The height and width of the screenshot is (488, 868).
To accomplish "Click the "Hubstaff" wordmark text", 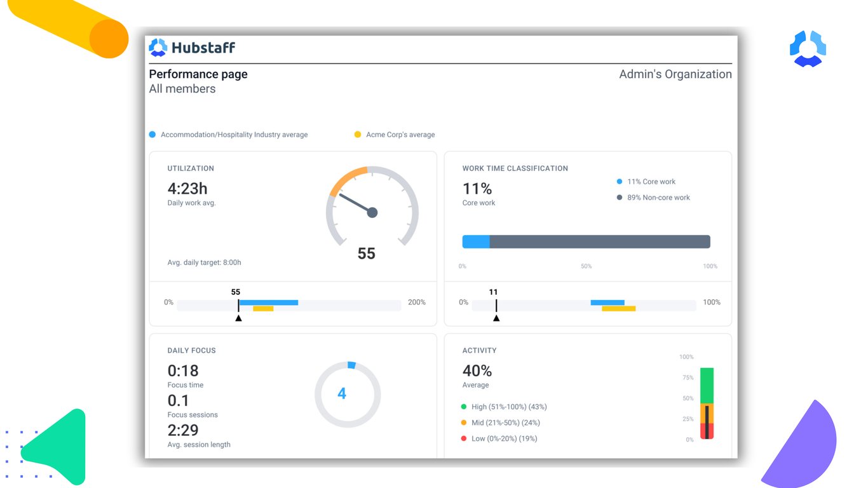I will pos(203,48).
